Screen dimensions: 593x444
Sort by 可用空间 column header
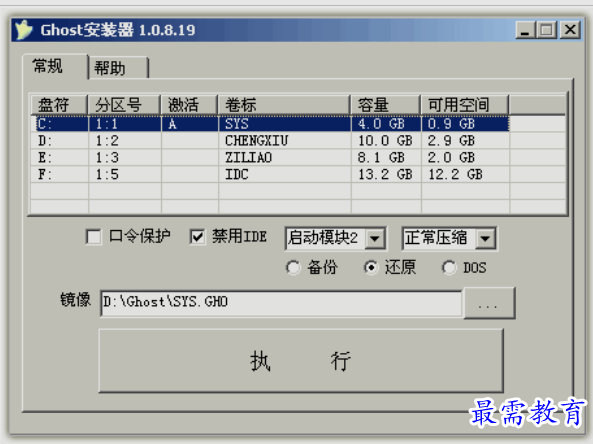pos(465,105)
